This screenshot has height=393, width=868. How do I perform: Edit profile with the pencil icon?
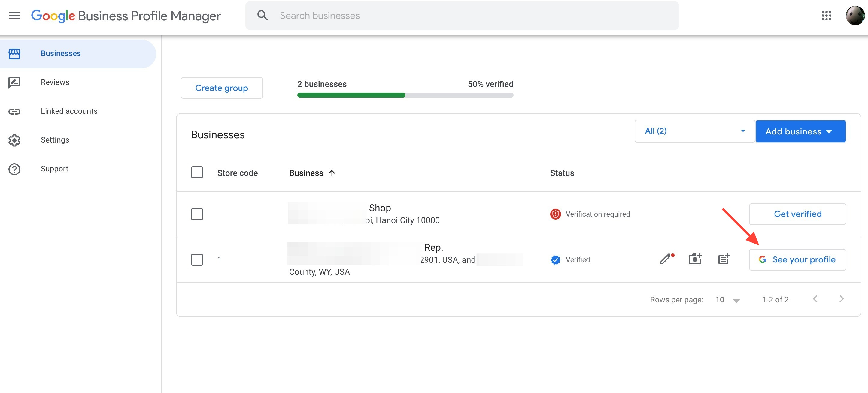(x=666, y=259)
